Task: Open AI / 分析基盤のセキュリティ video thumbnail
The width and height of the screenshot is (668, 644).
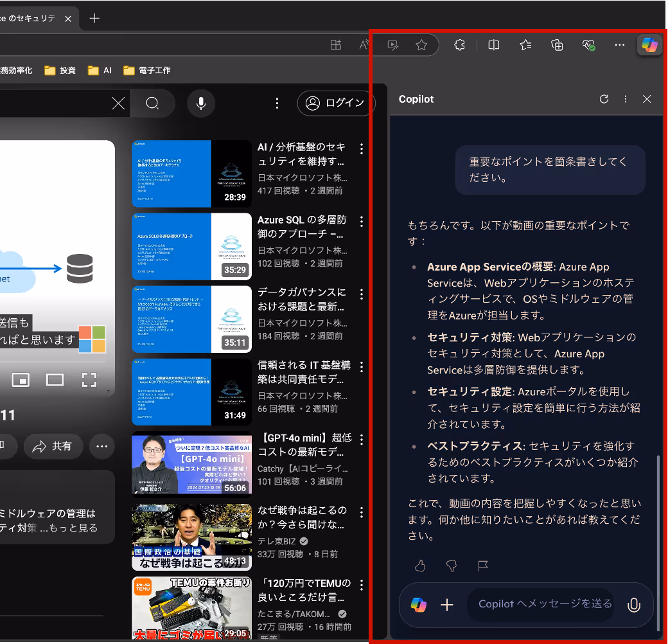Action: point(191,174)
